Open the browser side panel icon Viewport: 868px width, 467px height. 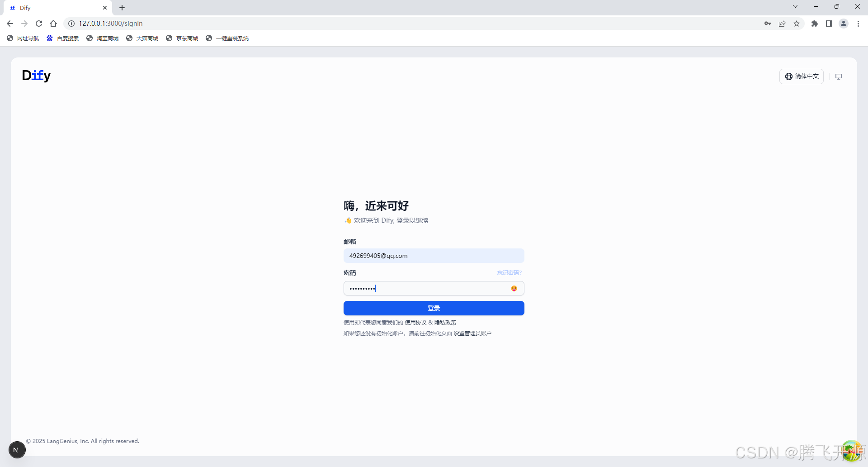pyautogui.click(x=829, y=23)
